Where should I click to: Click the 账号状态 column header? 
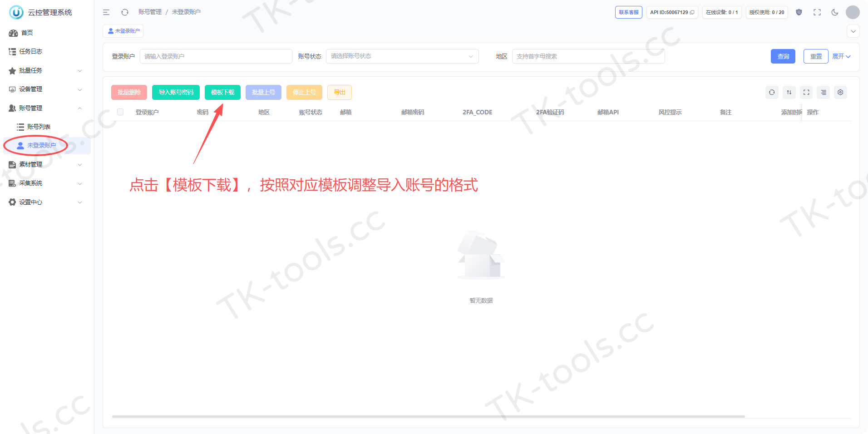coord(311,112)
